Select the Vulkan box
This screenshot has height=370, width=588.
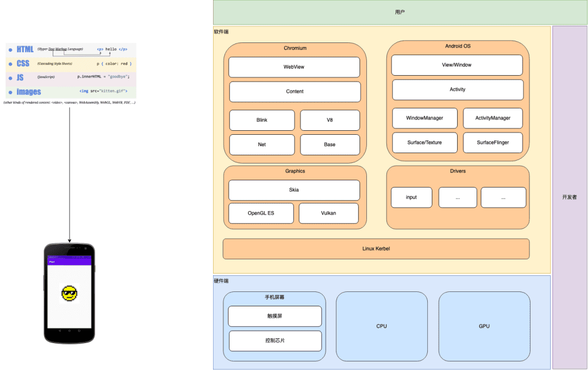tap(328, 213)
